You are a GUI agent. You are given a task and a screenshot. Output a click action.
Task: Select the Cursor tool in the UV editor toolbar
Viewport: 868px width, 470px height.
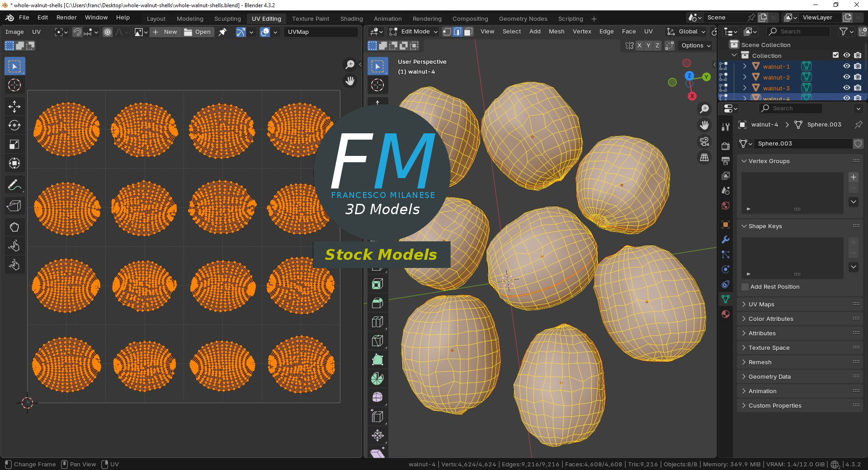14,85
